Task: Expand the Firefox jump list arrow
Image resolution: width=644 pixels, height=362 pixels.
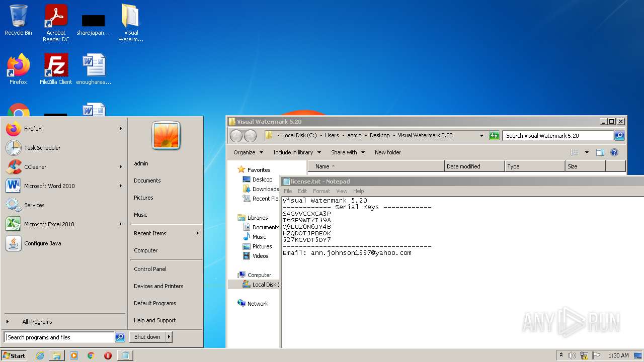Action: 121,129
